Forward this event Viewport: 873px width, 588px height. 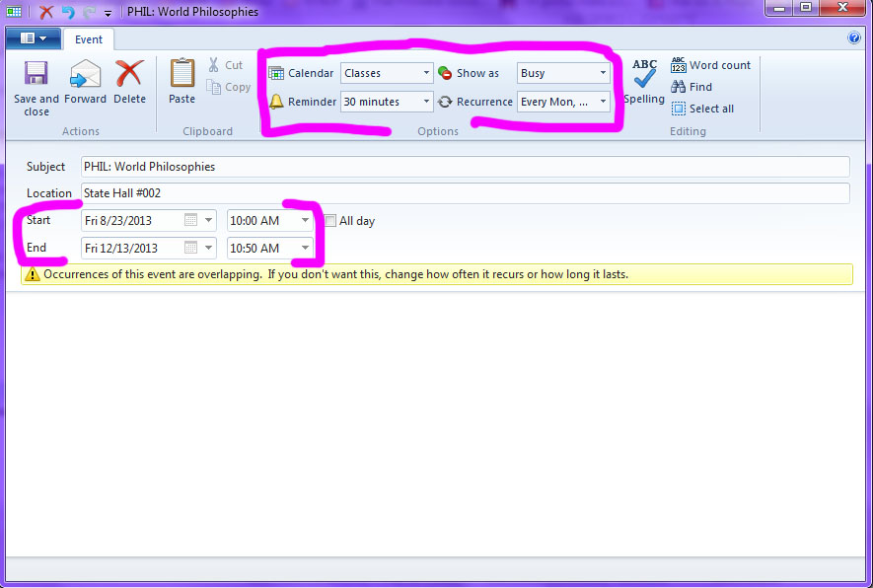[85, 84]
